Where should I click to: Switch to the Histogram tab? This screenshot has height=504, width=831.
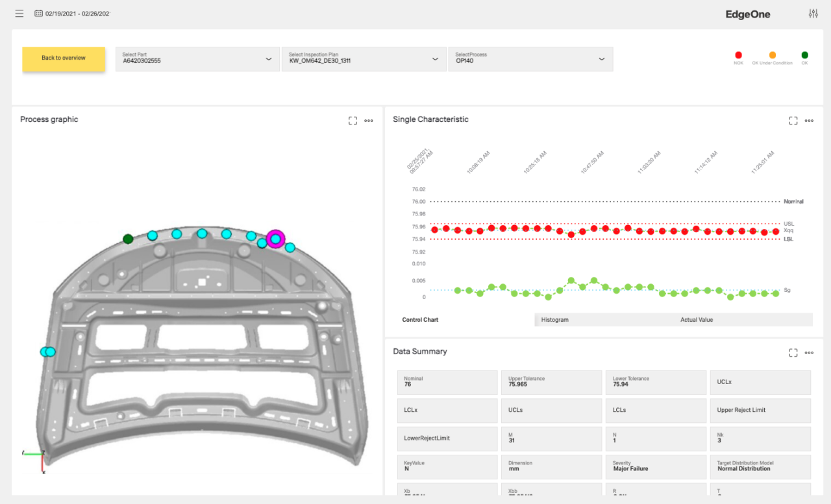tap(554, 320)
